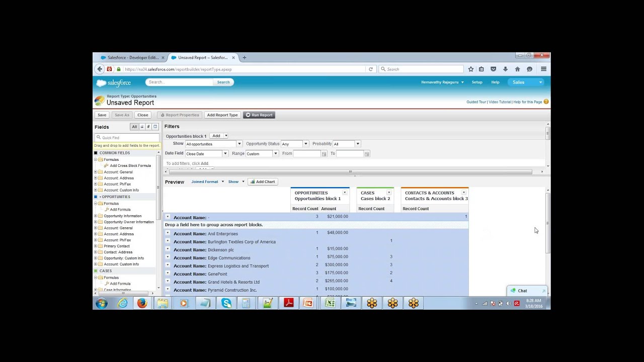Click the yellow help question mark icon
This screenshot has width=644, height=362.
546,102
